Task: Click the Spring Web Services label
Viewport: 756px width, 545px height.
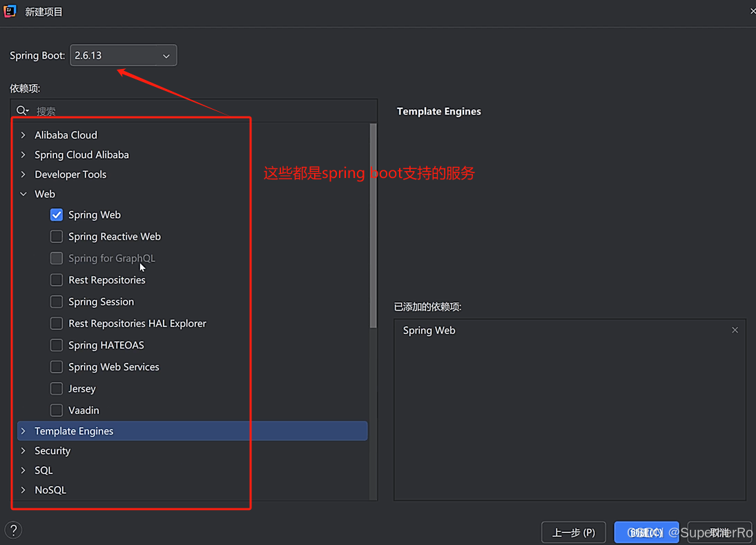Action: pos(114,367)
